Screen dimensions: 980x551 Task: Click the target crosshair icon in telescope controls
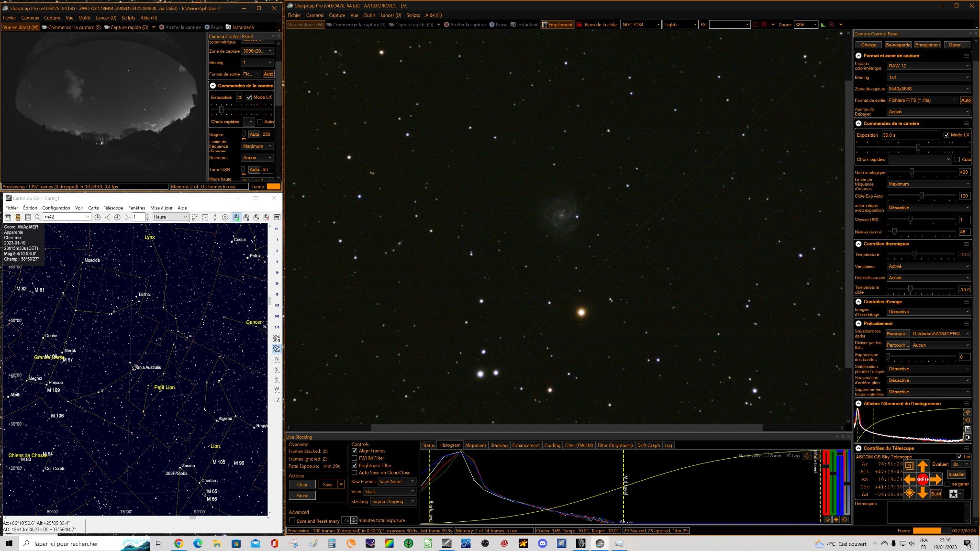click(909, 493)
